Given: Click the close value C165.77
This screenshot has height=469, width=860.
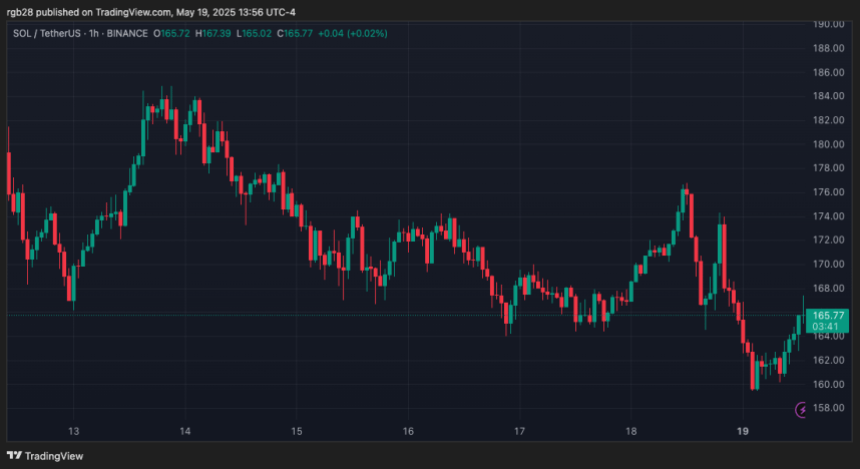Looking at the screenshot, I should click(293, 33).
